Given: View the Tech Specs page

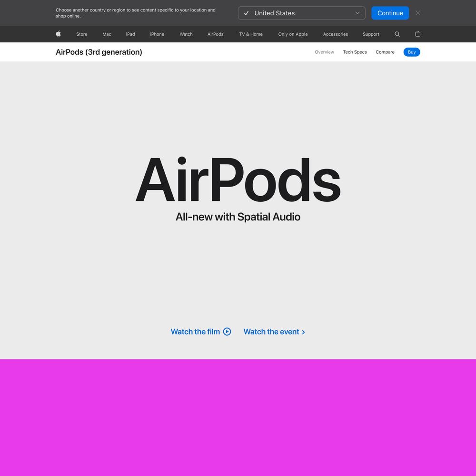Looking at the screenshot, I should [355, 52].
